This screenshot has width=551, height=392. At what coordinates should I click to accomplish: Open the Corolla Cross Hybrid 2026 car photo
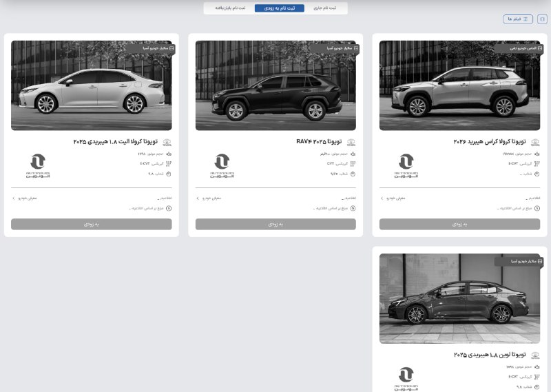(459, 85)
